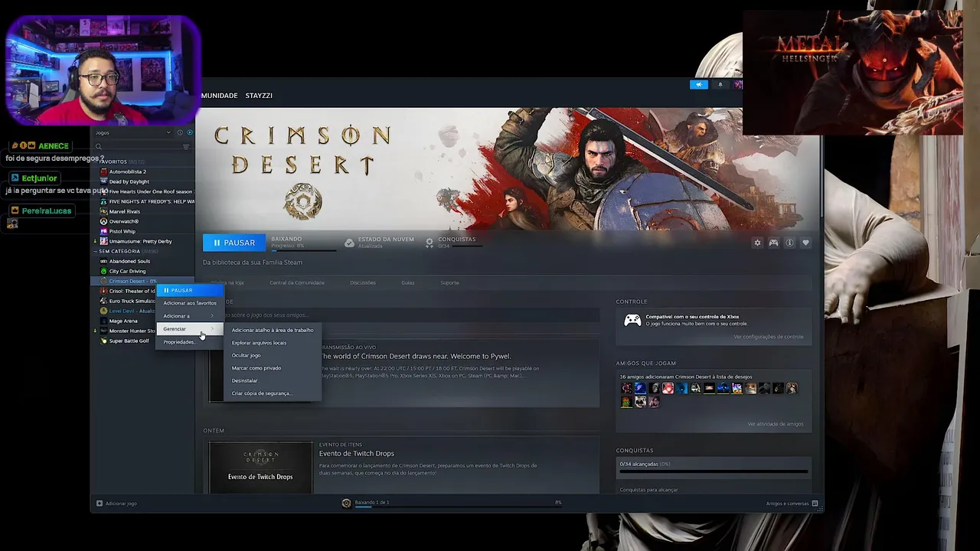Show game info circle icon
Screen dimensions: 980x551
pos(789,243)
